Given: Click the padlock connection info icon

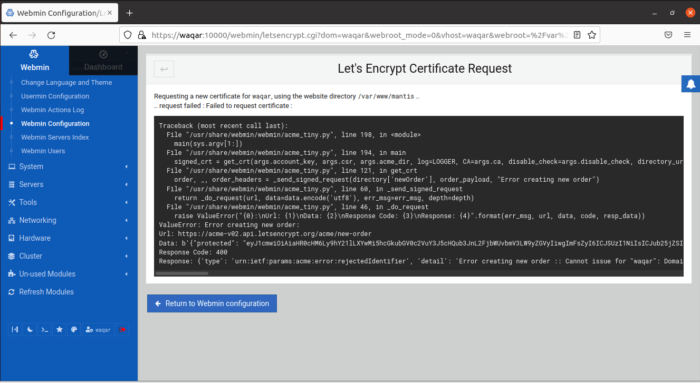Looking at the screenshot, I should (x=142, y=35).
